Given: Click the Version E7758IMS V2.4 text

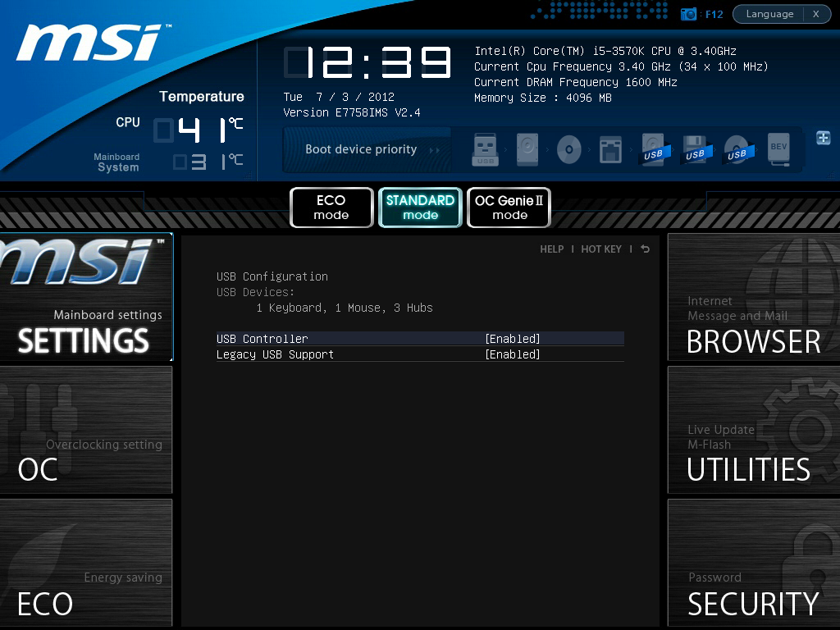Looking at the screenshot, I should 352,112.
